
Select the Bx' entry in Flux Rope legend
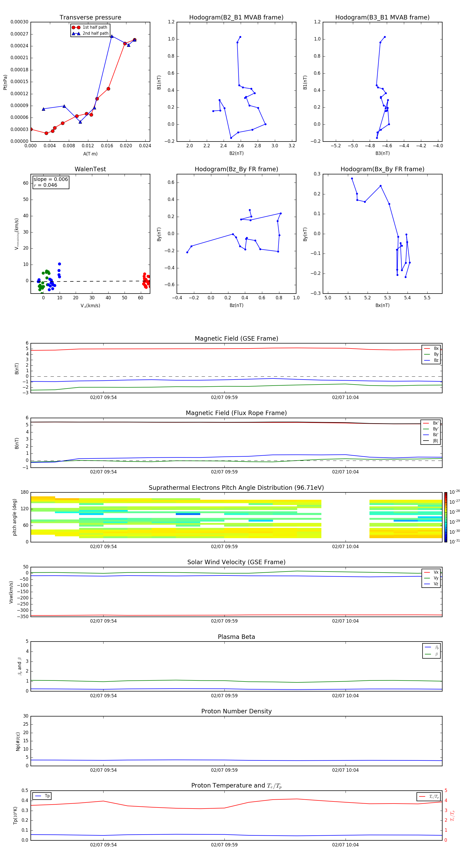click(431, 423)
